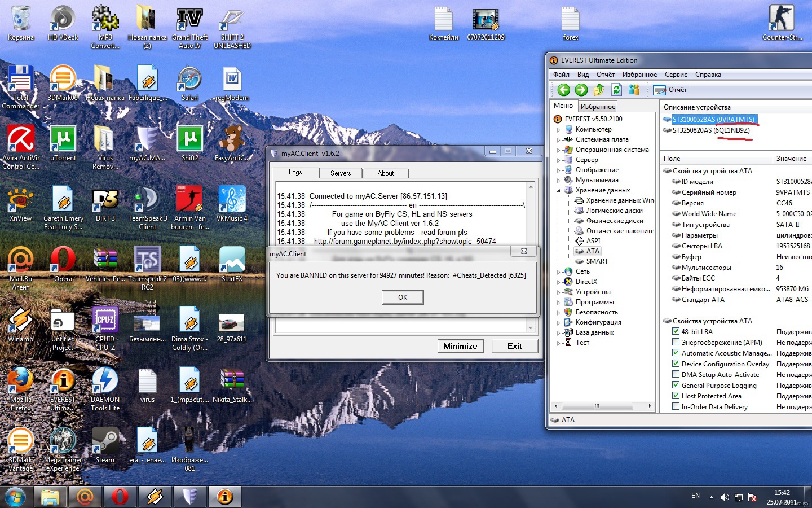The image size is (812, 508).
Task: Expand the Компьютер tree node
Action: coord(559,130)
